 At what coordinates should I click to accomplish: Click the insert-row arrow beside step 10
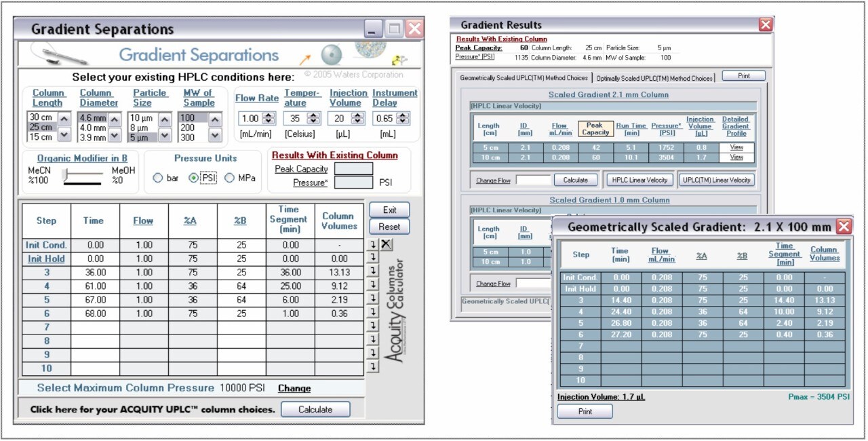tap(373, 368)
